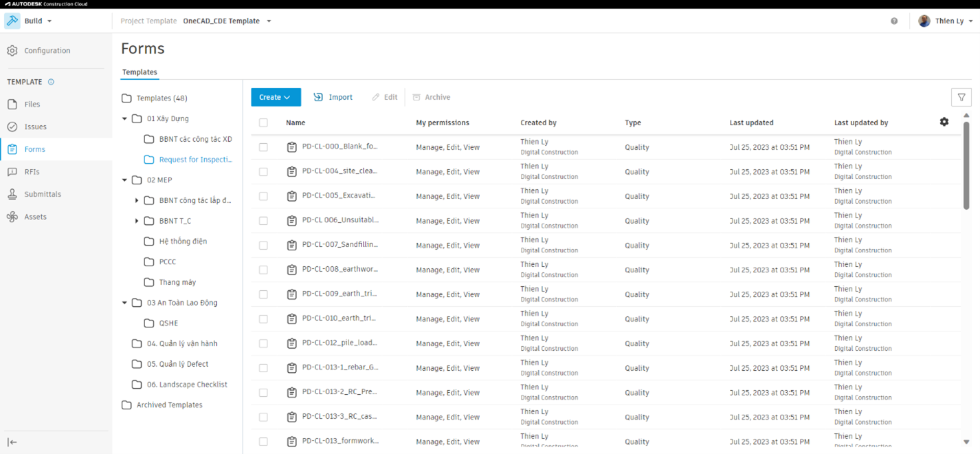Select Request for Inspecti… folder

click(x=188, y=160)
